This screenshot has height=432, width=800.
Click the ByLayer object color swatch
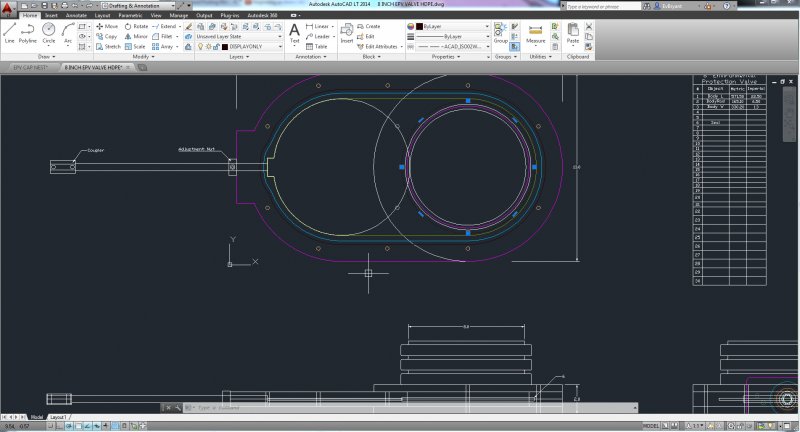coord(417,26)
